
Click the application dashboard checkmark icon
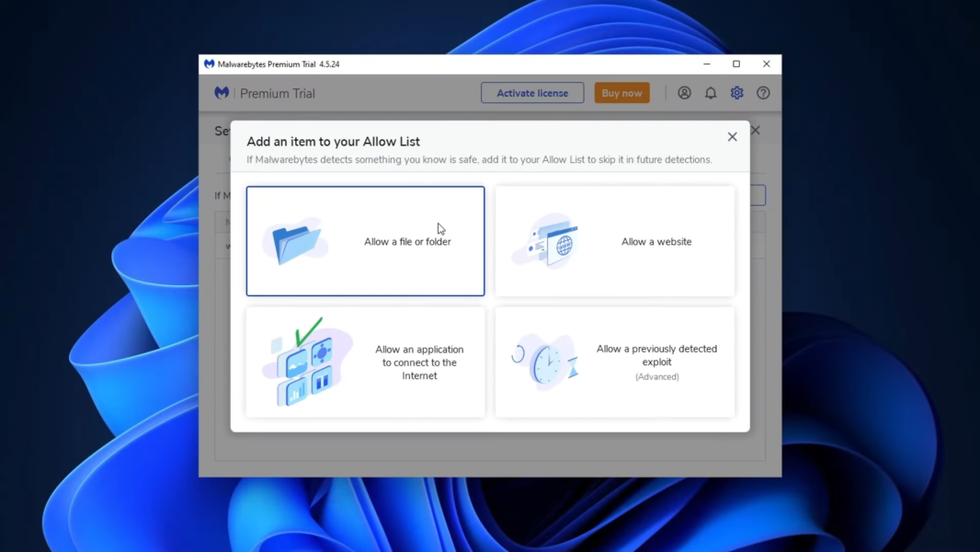point(306,362)
